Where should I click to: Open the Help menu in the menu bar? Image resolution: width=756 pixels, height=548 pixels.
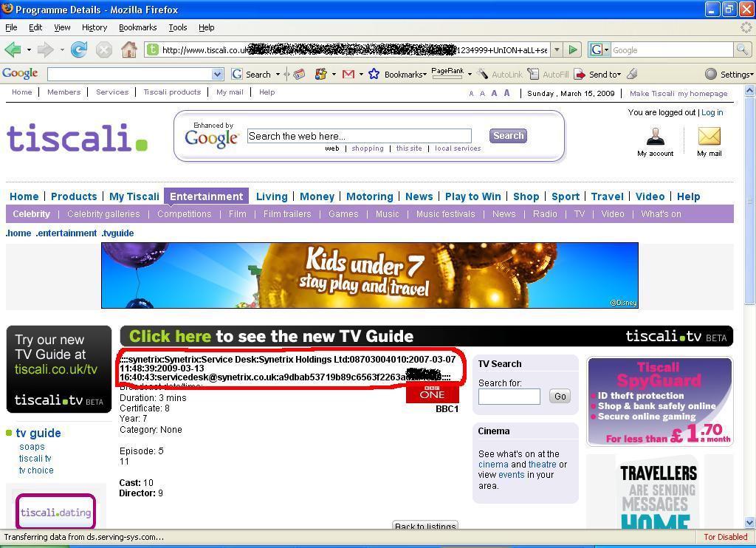tap(207, 27)
